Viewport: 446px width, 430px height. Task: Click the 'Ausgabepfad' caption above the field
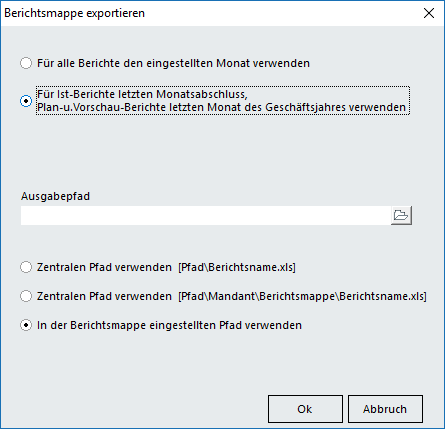click(55, 196)
